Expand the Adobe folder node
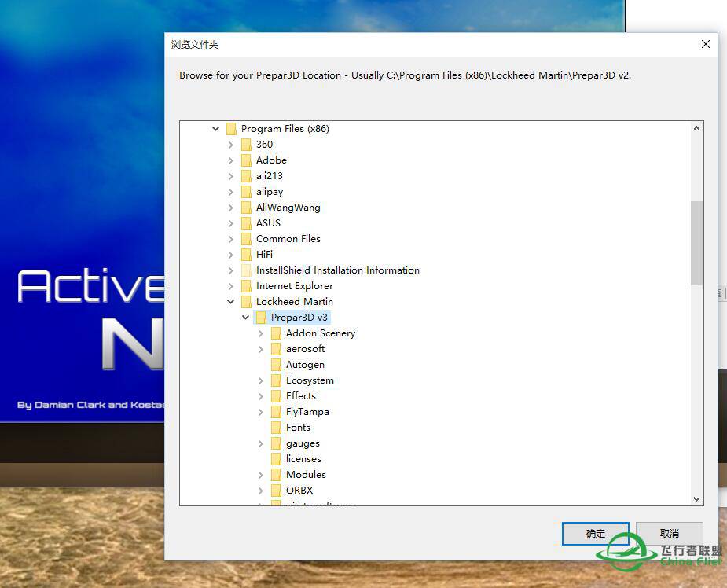Viewport: 727px width, 588px height. click(x=230, y=160)
